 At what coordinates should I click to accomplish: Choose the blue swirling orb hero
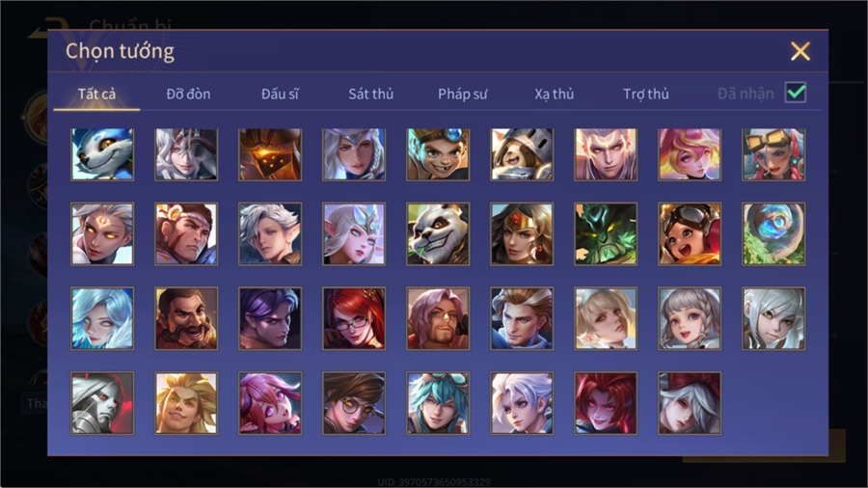click(773, 233)
